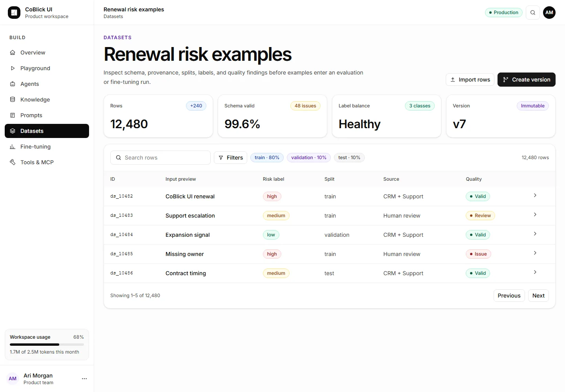The image size is (565, 392).
Task: Click the Playground play icon
Action: pos(13,68)
